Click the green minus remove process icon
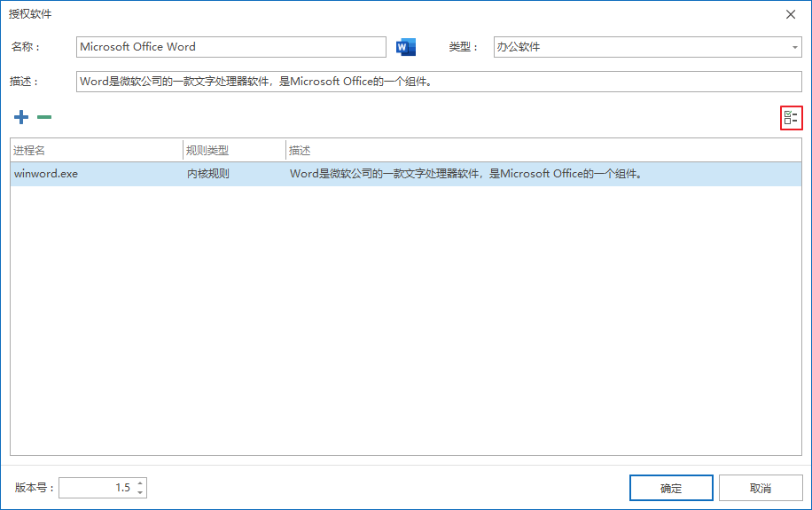The width and height of the screenshot is (812, 510). click(44, 117)
